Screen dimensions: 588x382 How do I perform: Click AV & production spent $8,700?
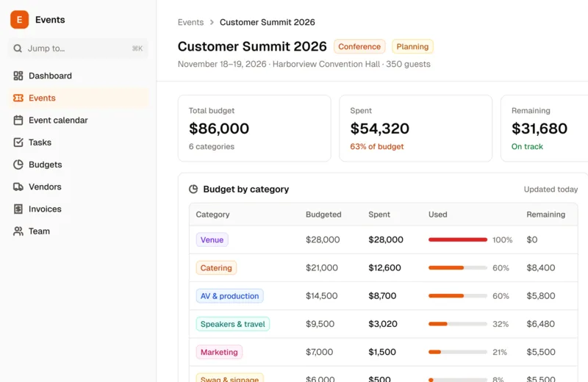[x=382, y=296]
